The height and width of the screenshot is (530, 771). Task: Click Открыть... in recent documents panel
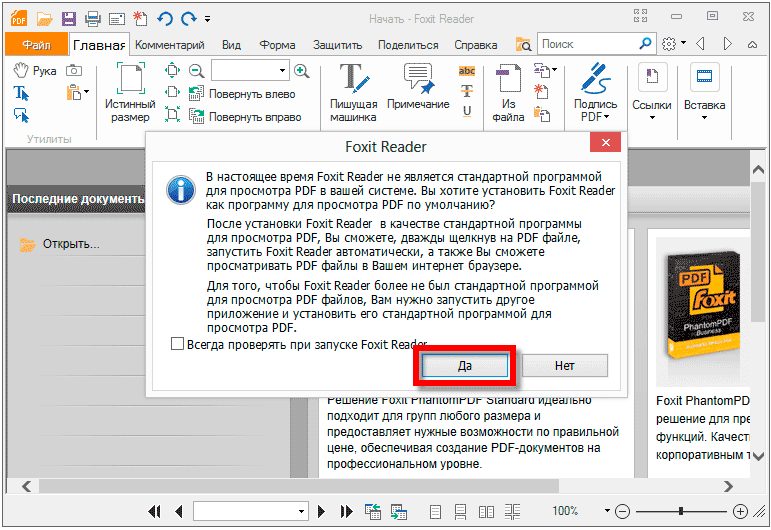pyautogui.click(x=71, y=244)
